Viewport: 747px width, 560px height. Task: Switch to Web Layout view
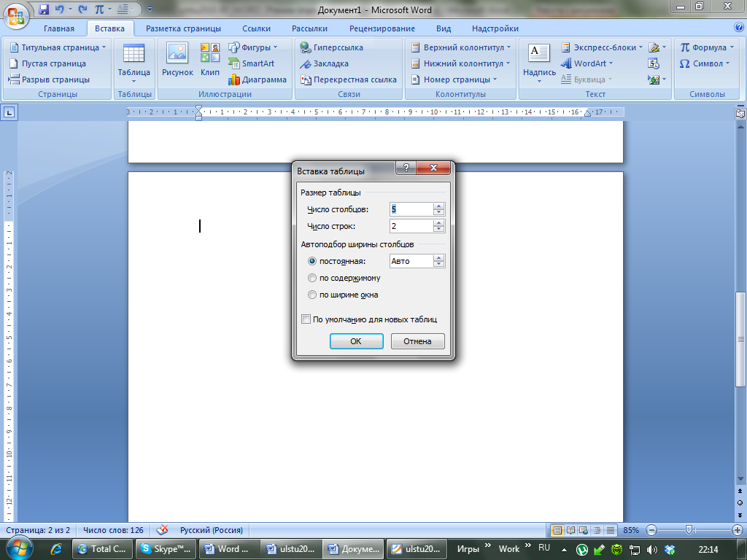[x=583, y=530]
